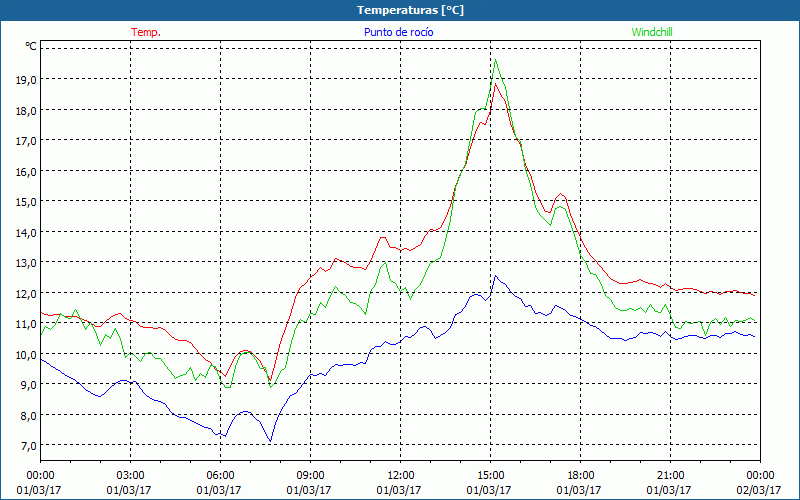
Task: Click the 9,0 y-axis value
Action: 29,385
